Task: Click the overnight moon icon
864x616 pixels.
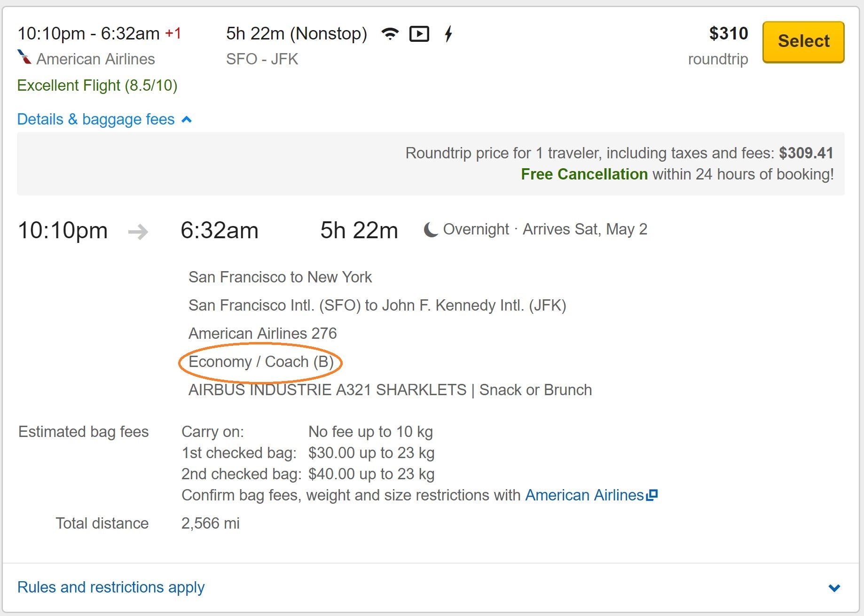Action: (x=431, y=230)
